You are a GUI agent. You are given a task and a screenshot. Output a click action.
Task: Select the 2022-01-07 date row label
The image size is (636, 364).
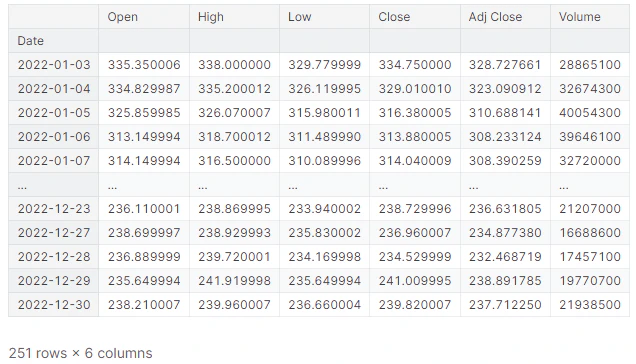pos(54,161)
